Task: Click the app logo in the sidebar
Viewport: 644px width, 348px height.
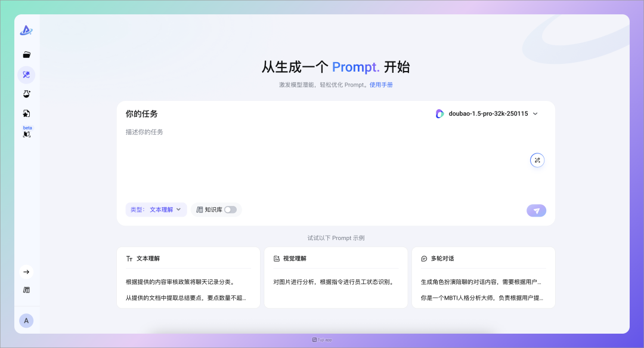Action: click(26, 30)
